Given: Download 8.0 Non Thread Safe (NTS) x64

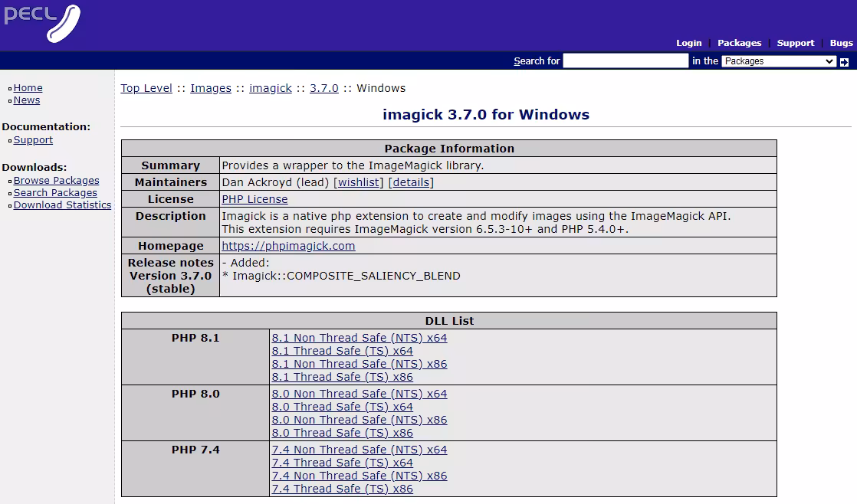Looking at the screenshot, I should pyautogui.click(x=360, y=394).
